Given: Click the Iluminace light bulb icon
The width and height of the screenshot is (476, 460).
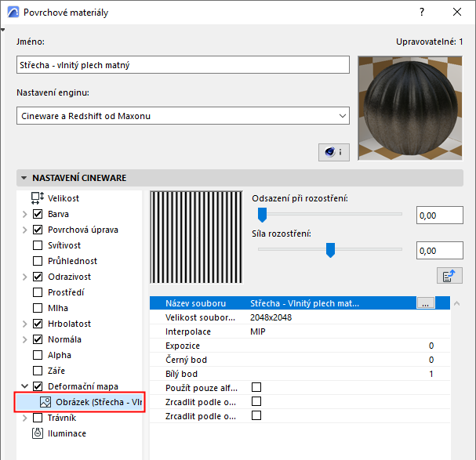Looking at the screenshot, I should click(x=38, y=433).
